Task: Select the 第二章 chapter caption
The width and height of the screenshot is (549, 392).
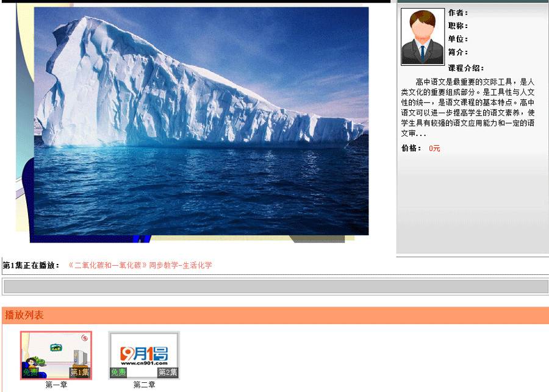Action: point(145,385)
